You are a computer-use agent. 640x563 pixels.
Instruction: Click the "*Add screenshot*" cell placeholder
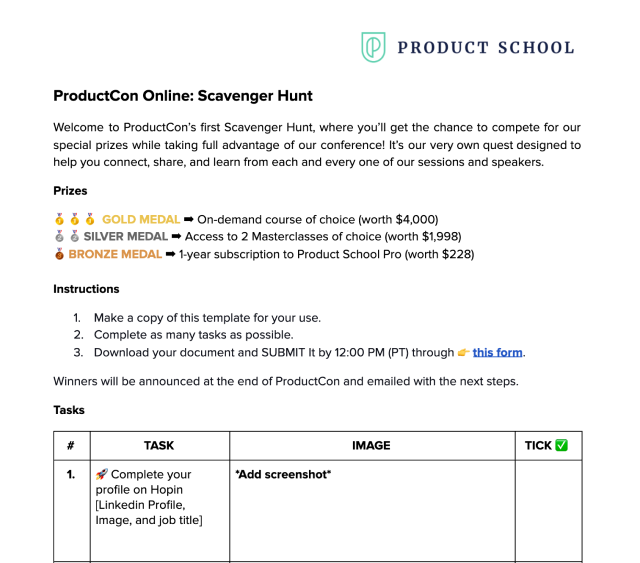pos(283,474)
